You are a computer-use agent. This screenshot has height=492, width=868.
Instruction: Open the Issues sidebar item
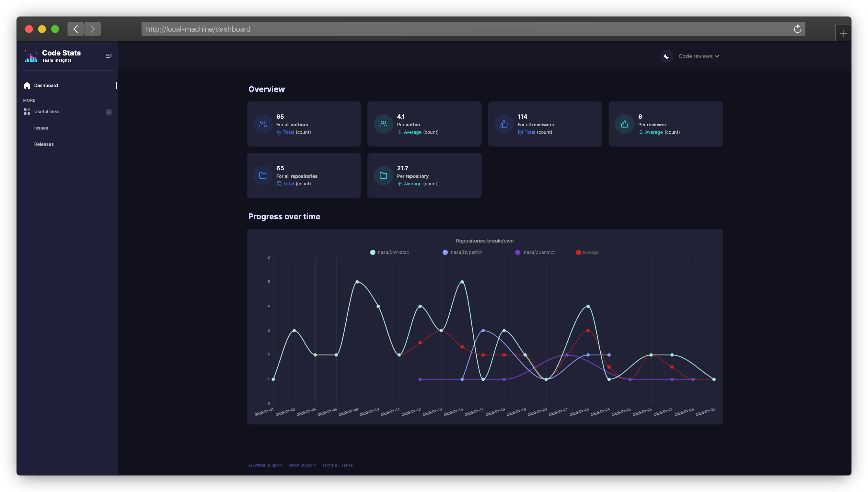point(41,128)
